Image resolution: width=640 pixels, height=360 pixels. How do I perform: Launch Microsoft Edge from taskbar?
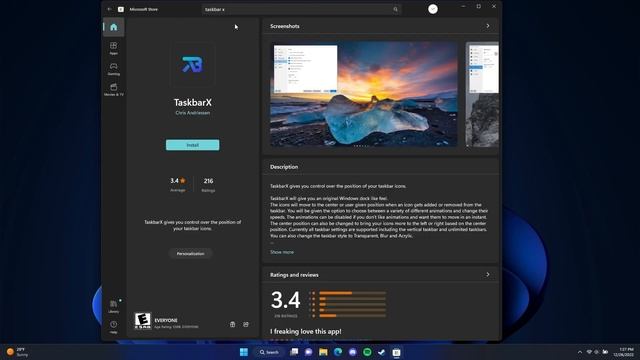click(338, 352)
